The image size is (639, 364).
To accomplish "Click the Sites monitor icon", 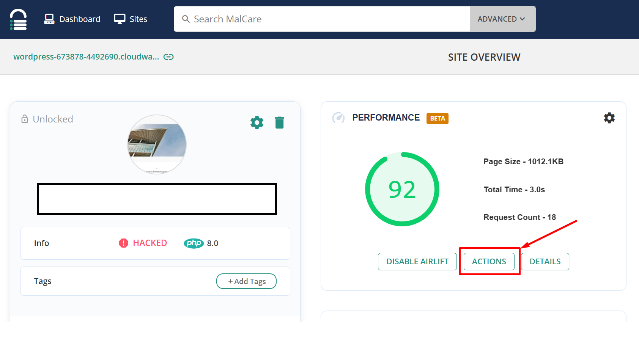I will (x=120, y=19).
